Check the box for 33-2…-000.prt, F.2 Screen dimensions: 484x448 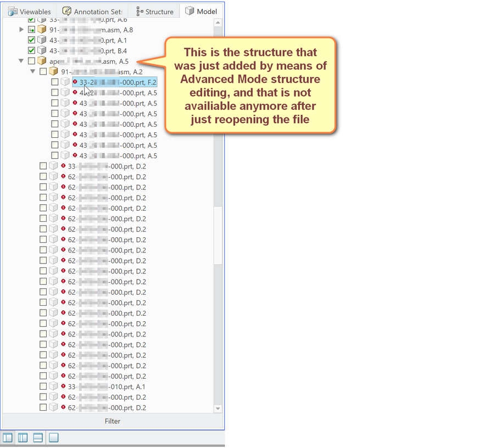(54, 82)
